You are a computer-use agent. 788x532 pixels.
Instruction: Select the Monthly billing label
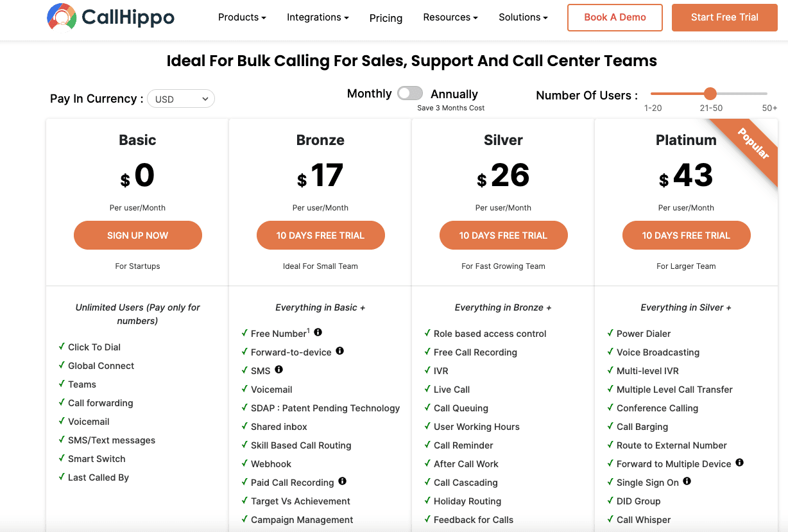pyautogui.click(x=369, y=94)
